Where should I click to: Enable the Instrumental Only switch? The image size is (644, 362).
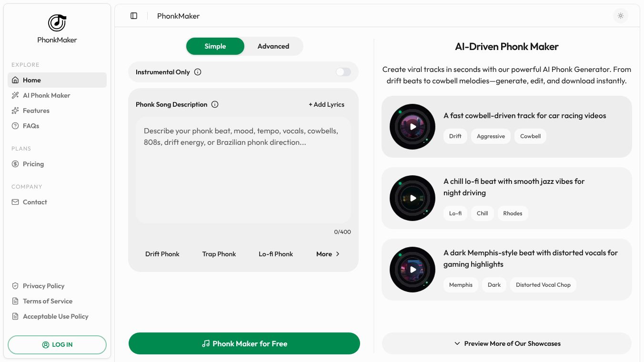tap(343, 72)
